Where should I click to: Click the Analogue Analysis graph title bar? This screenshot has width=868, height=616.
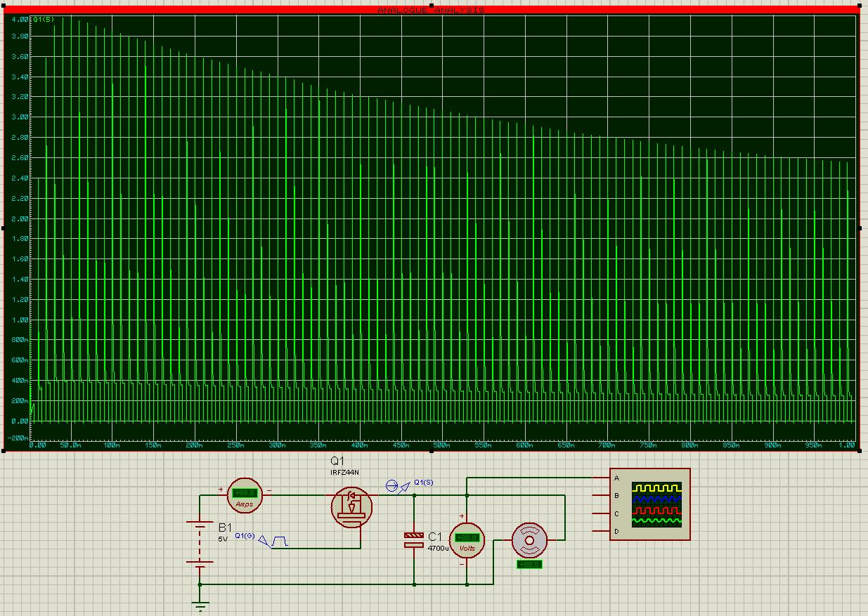point(431,10)
